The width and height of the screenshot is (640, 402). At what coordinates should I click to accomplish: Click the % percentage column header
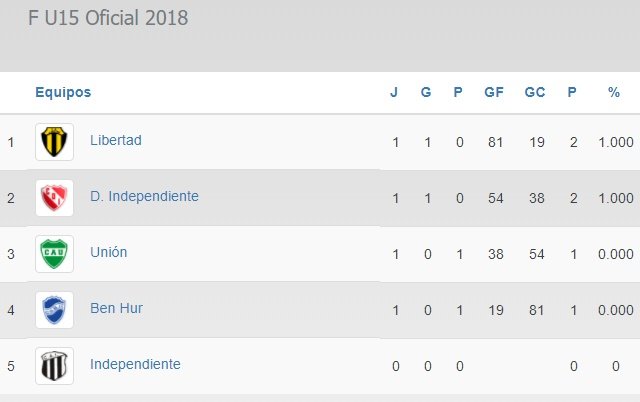tap(614, 92)
